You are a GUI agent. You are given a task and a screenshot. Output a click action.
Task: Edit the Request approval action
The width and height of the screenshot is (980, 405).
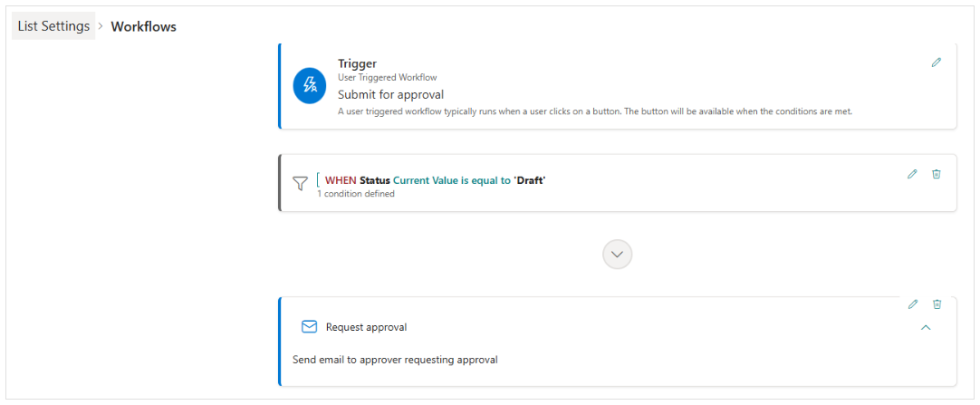(912, 304)
